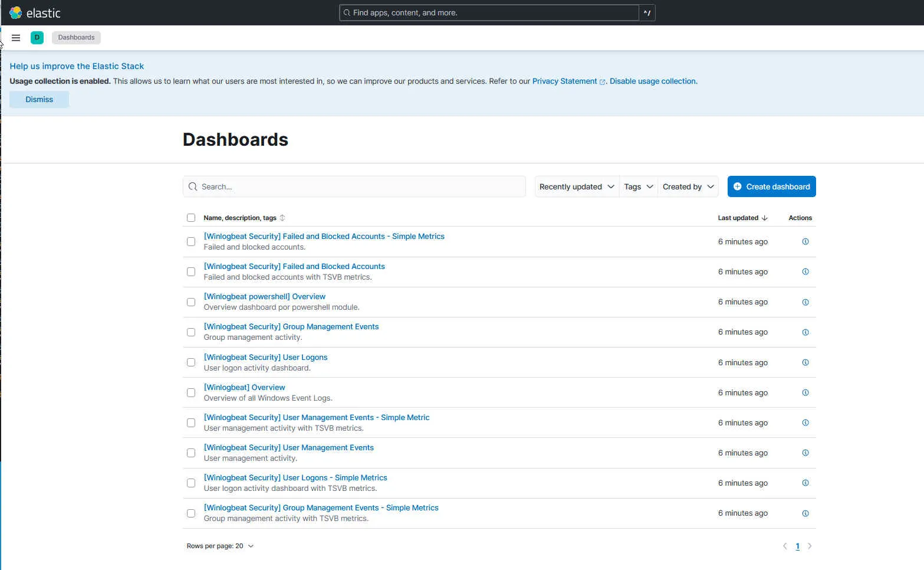
Task: Expand the Tags filter dropdown
Action: click(x=639, y=186)
